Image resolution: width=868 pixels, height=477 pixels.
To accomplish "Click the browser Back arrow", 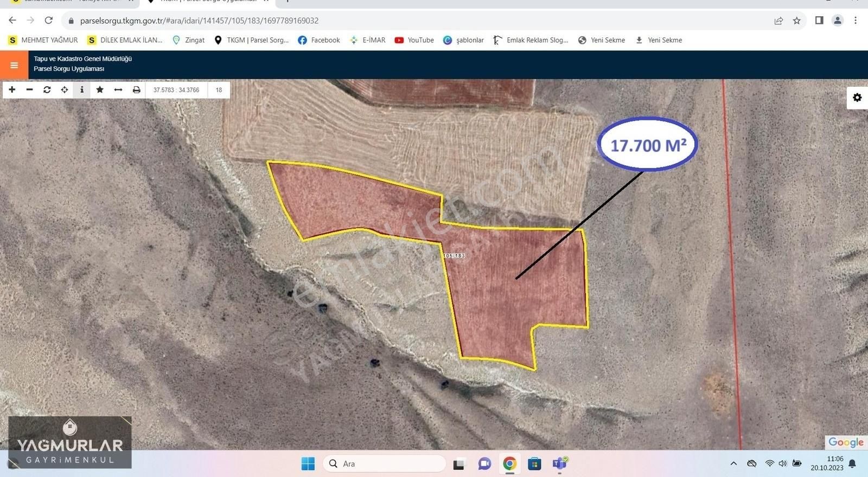I will pos(12,21).
